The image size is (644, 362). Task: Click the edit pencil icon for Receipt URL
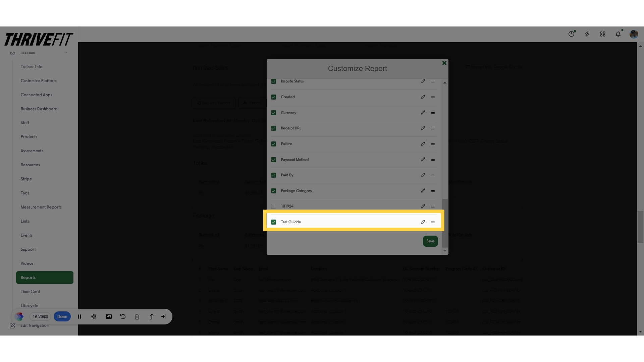[423, 128]
